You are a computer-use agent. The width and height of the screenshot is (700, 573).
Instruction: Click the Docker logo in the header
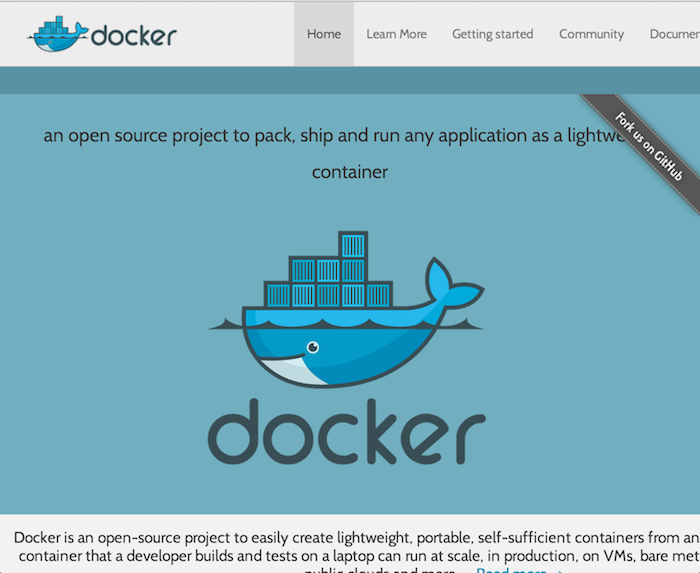(x=102, y=34)
